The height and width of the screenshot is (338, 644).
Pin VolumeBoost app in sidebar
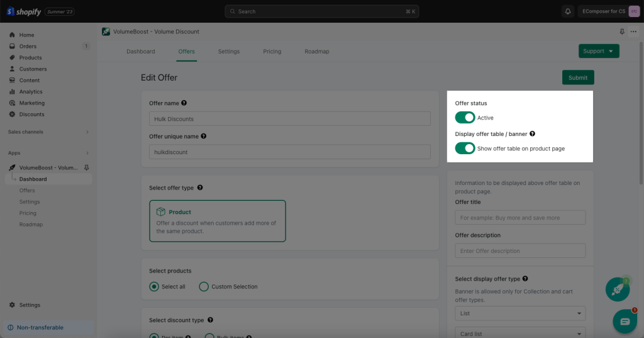86,168
